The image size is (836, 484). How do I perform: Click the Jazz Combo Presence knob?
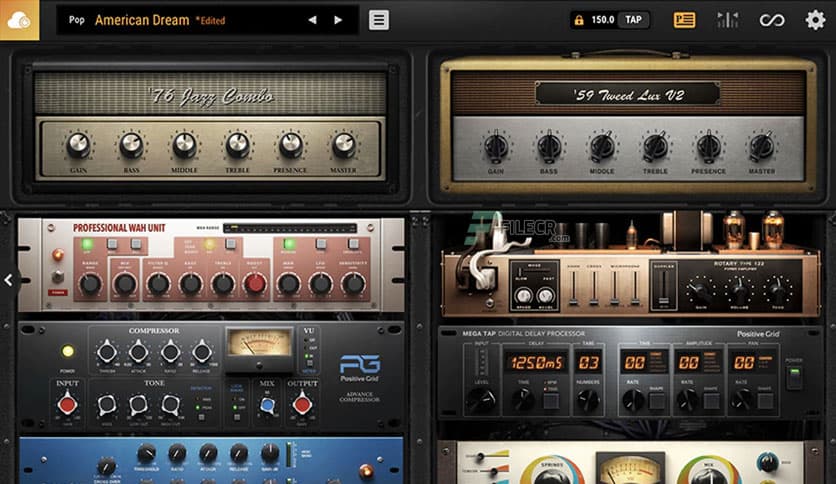(x=291, y=144)
